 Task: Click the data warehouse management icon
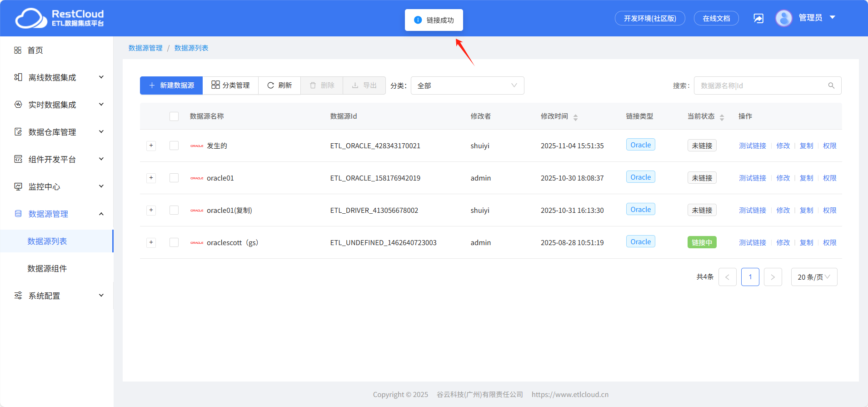18,132
